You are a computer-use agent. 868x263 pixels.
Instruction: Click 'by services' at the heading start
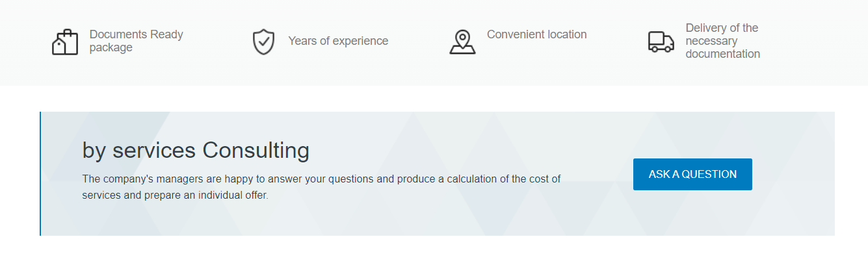(138, 151)
